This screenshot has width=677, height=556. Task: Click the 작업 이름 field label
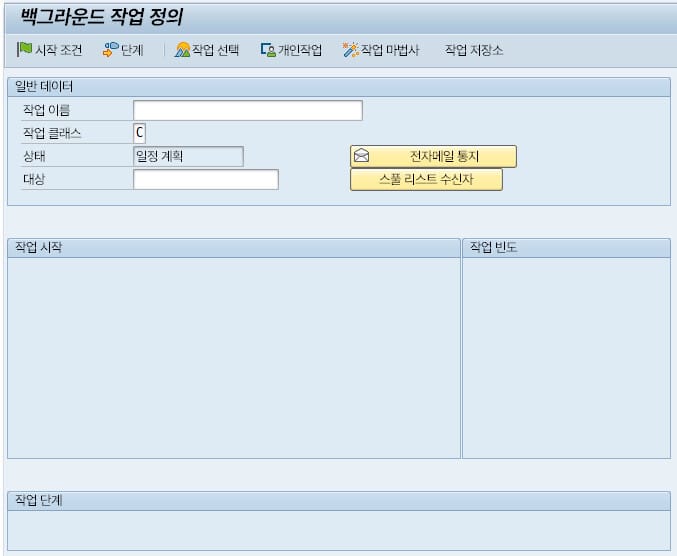[x=46, y=110]
